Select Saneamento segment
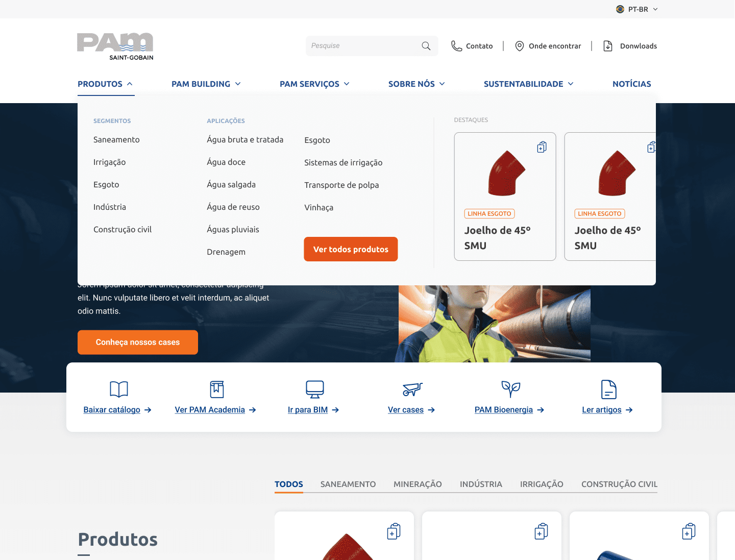Screen dimensions: 735x560 [116, 139]
